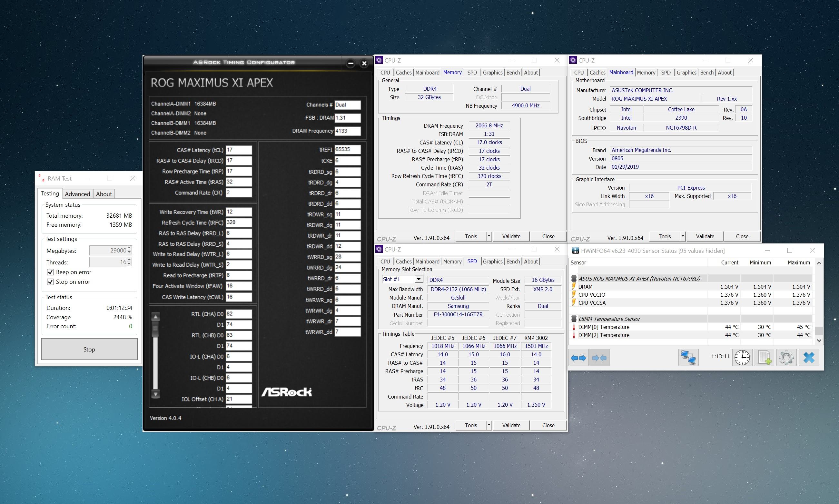The image size is (839, 504).
Task: Click Stop button in RAM Test
Action: tap(89, 349)
